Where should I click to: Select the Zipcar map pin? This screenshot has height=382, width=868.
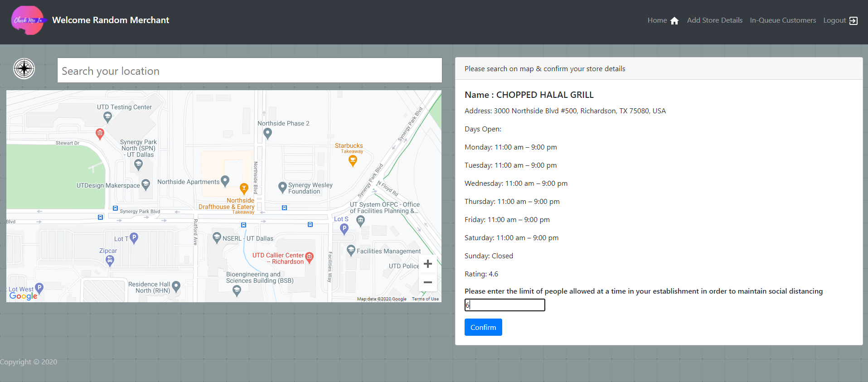[x=110, y=261]
